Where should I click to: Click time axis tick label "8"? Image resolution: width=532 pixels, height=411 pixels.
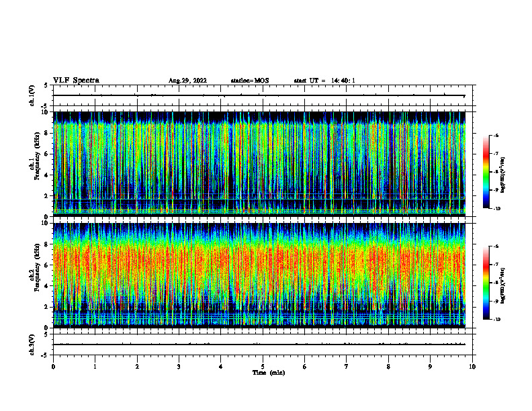(x=388, y=367)
